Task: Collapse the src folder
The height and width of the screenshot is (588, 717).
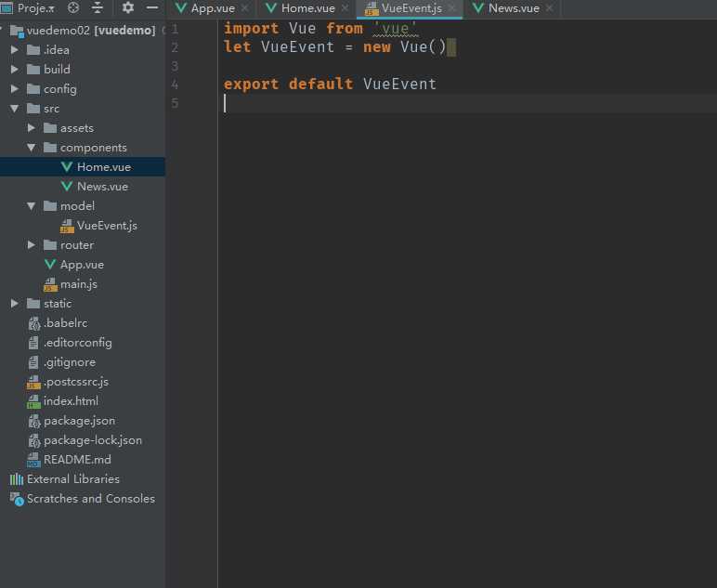Action: coord(14,109)
